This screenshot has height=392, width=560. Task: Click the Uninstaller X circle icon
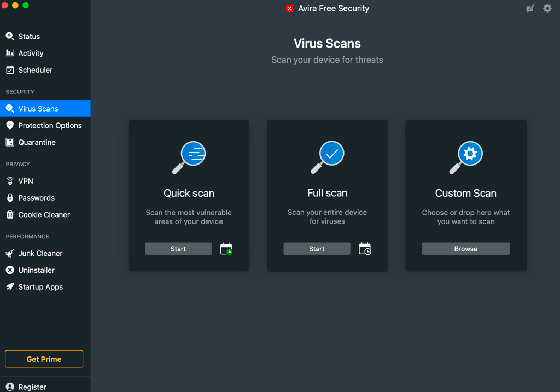(10, 270)
